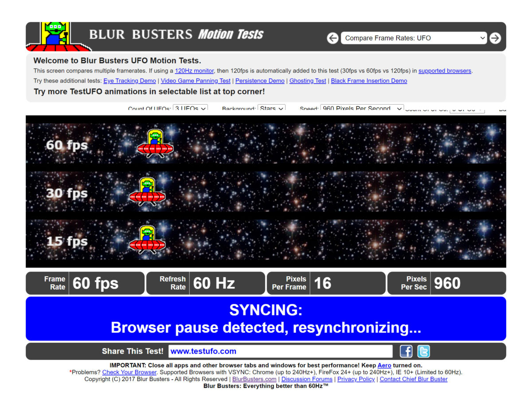Expand the Count Of UFOs dropdown
532x414 pixels.
(x=190, y=108)
